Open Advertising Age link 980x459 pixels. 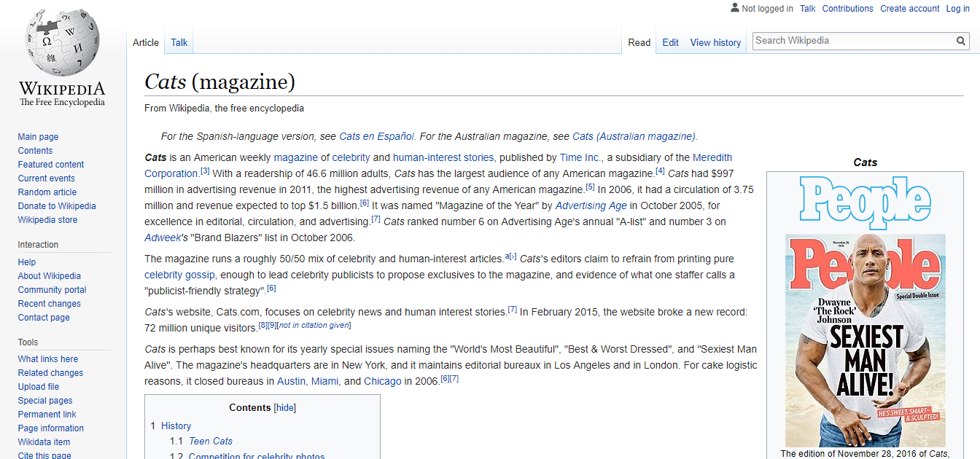(591, 205)
